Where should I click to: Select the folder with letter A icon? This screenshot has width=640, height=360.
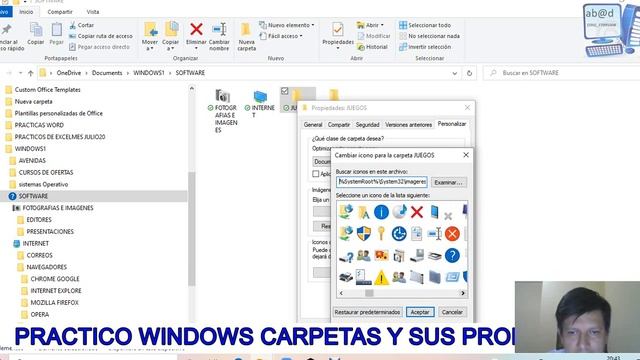[x=363, y=212]
